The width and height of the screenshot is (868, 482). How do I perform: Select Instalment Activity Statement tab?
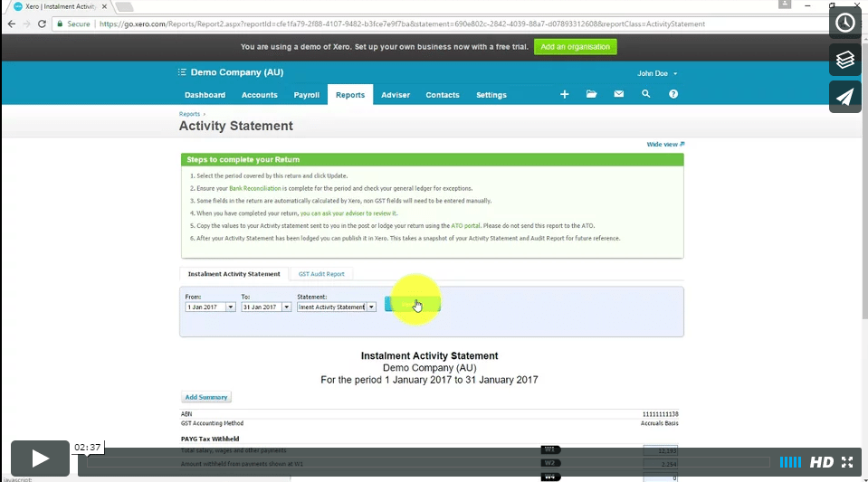click(x=234, y=274)
